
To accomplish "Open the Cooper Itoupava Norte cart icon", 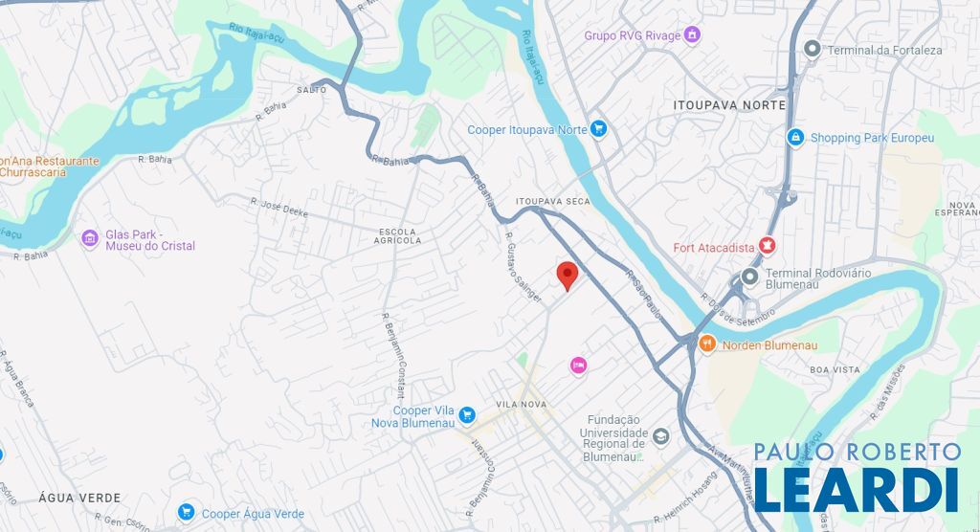I will pos(598,129).
